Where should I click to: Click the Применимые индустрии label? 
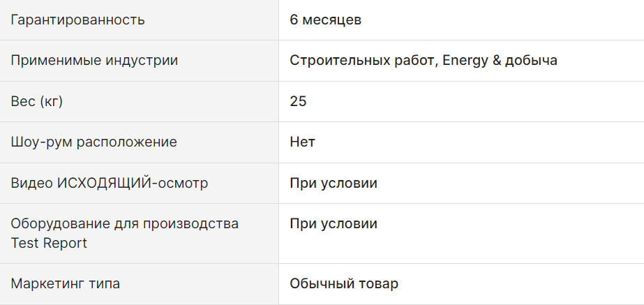pyautogui.click(x=94, y=61)
